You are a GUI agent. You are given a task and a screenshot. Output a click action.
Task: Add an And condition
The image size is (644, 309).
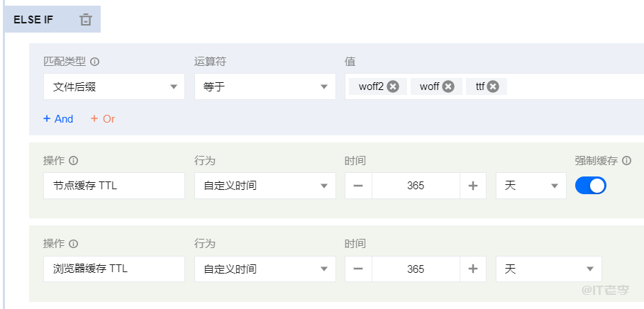[58, 119]
